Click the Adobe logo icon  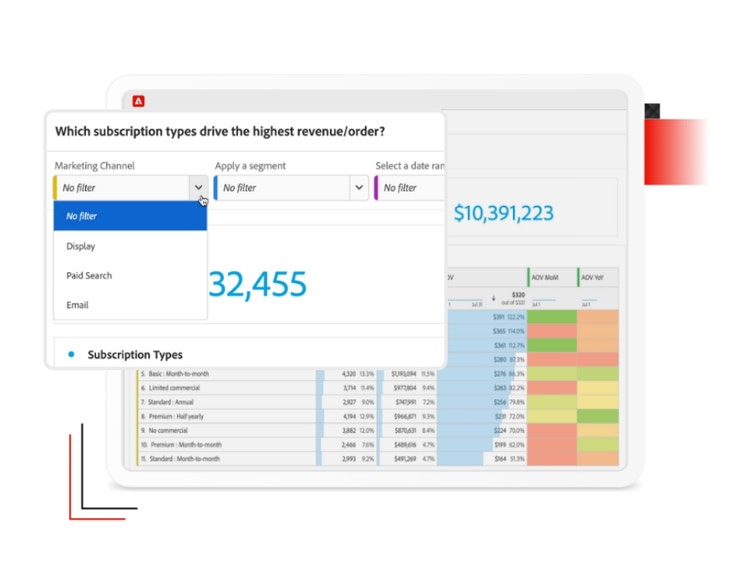click(x=139, y=101)
